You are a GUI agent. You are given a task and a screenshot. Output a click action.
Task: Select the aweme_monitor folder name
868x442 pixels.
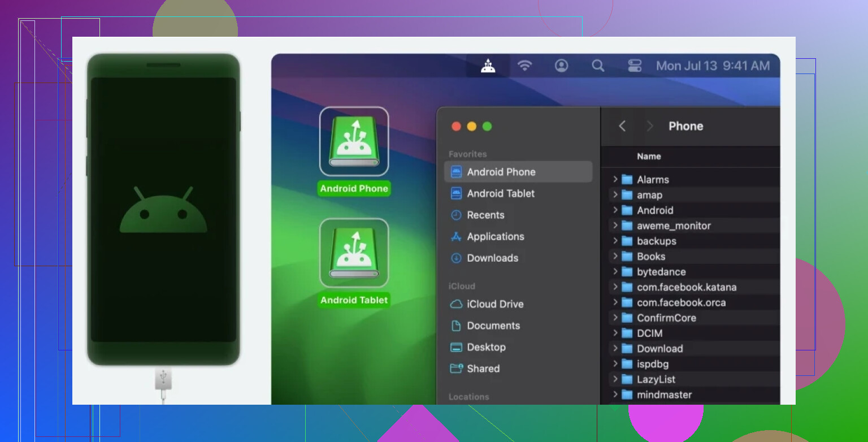point(674,226)
